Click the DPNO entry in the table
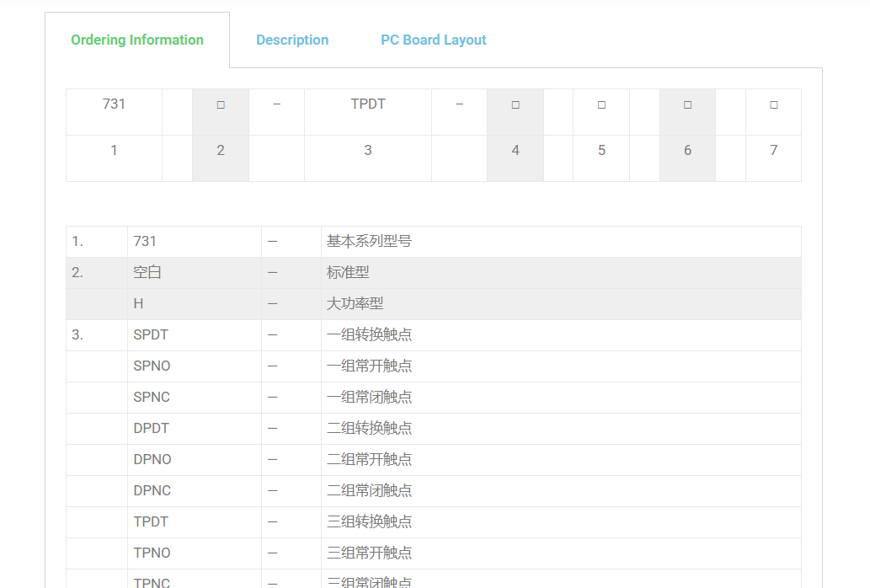Viewport: 870px width, 588px height. point(152,459)
